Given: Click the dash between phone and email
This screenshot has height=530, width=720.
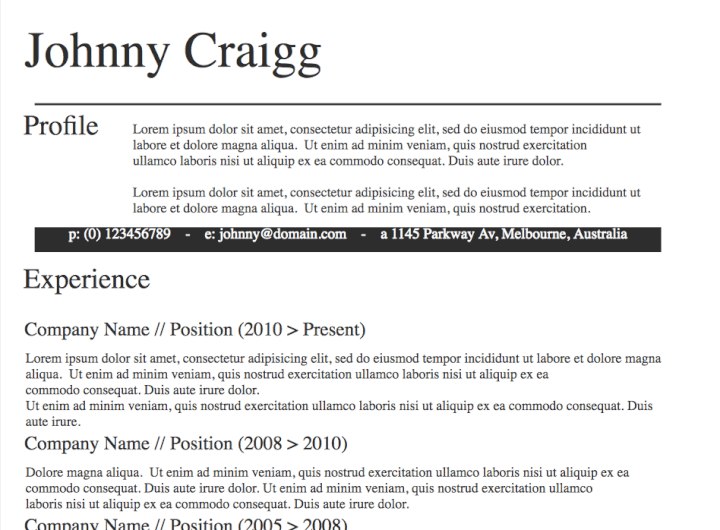Looking at the screenshot, I should 187,235.
